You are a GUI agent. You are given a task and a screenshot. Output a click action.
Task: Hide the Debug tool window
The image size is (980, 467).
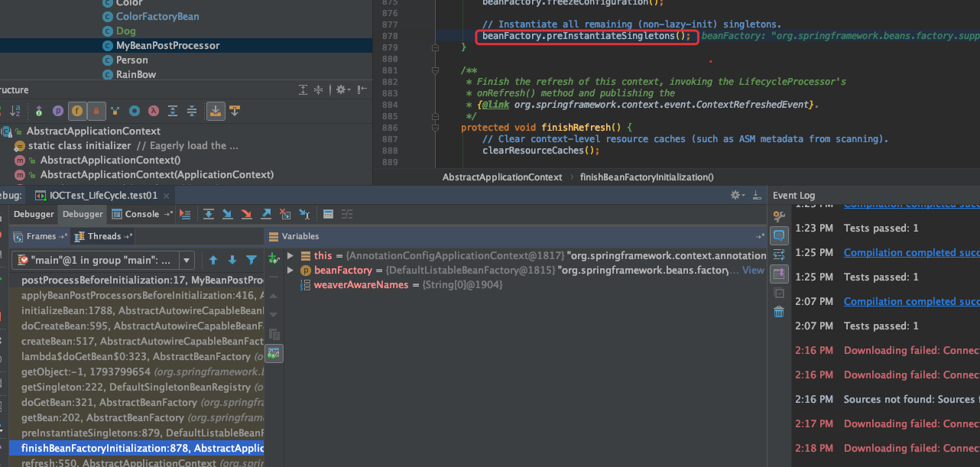(x=758, y=196)
